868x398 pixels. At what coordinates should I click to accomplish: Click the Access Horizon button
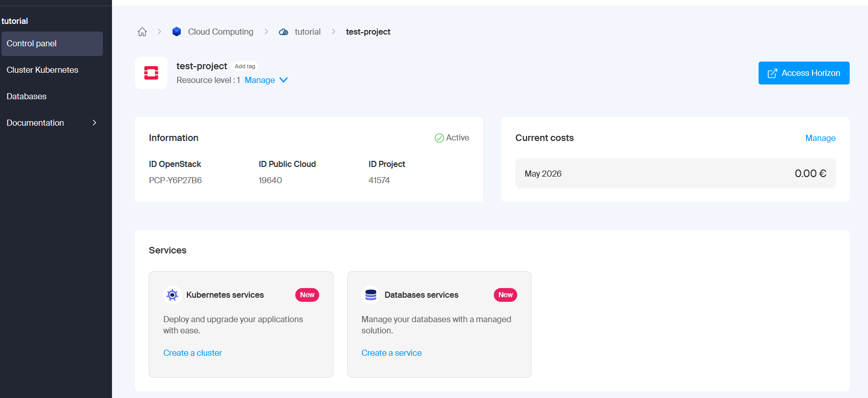804,73
